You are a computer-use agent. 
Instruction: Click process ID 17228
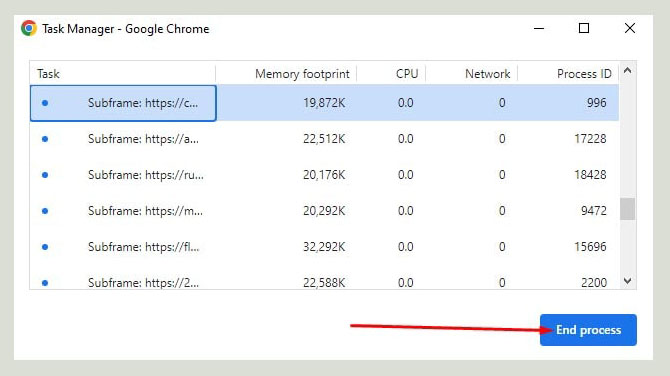click(590, 139)
